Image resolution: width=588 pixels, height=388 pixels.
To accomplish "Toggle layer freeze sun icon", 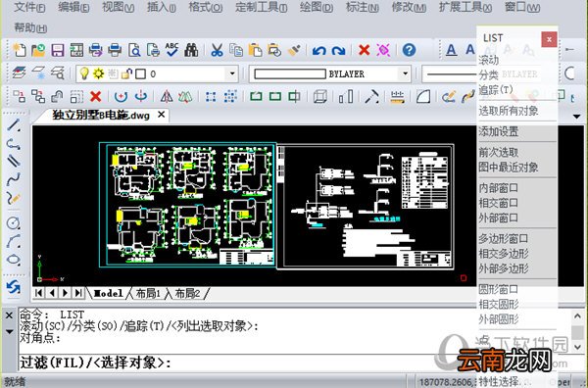I will coord(99,73).
